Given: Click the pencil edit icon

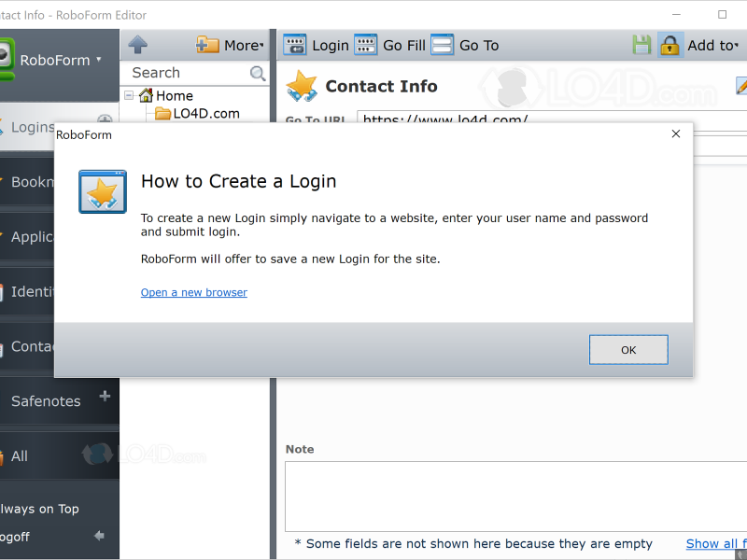Looking at the screenshot, I should pyautogui.click(x=741, y=86).
